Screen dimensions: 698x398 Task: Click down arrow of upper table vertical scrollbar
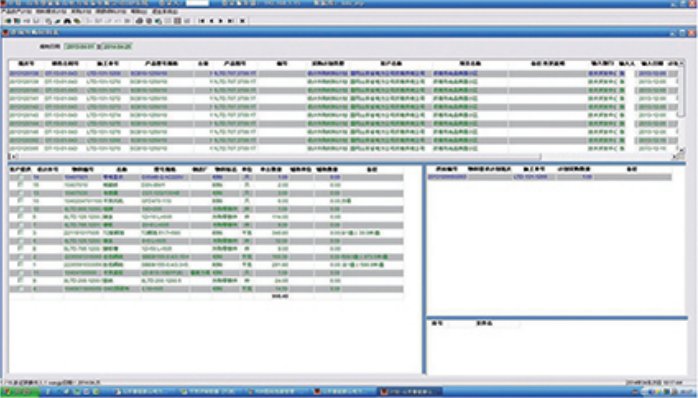pos(681,151)
